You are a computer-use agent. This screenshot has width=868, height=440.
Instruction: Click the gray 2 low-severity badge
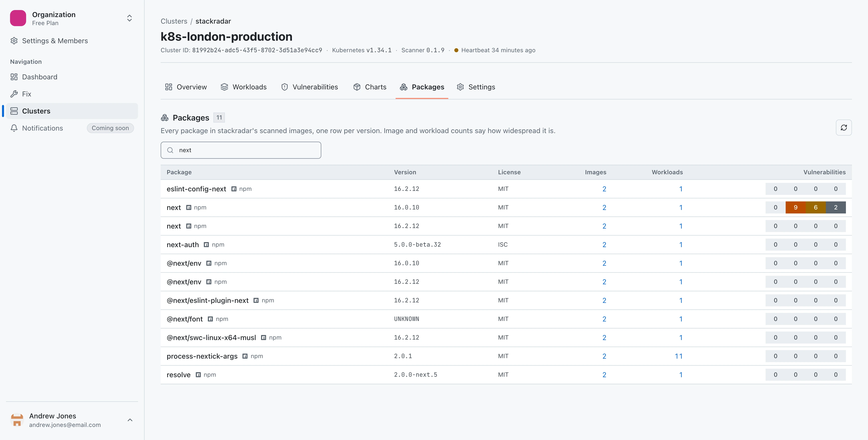(x=836, y=207)
